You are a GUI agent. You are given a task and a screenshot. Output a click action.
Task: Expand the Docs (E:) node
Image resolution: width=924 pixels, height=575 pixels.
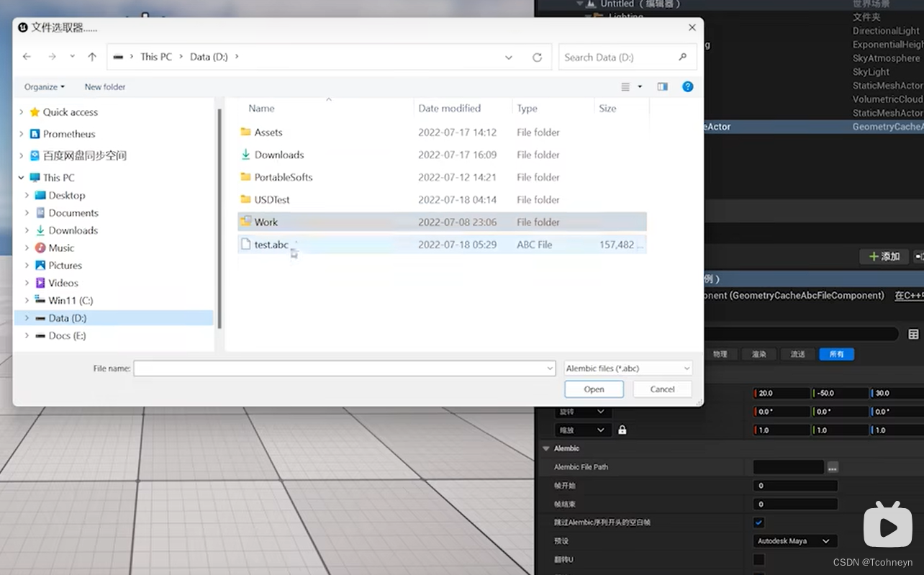tap(27, 335)
